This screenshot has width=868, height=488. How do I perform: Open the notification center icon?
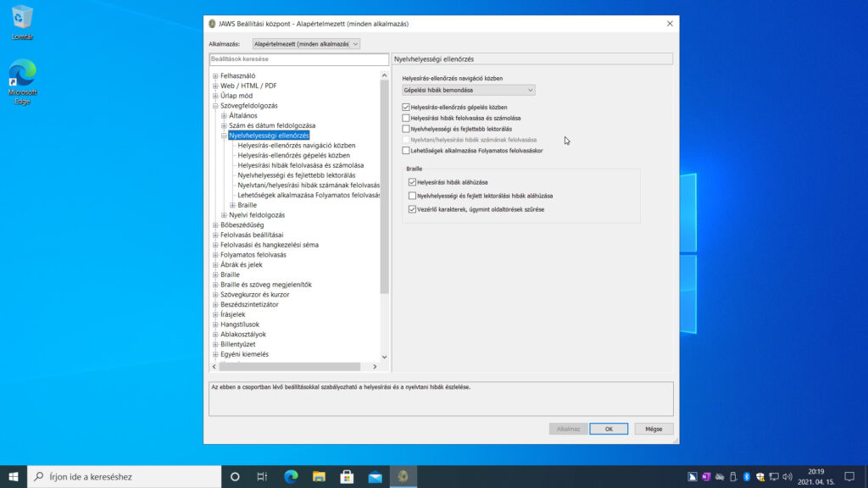[x=849, y=476]
